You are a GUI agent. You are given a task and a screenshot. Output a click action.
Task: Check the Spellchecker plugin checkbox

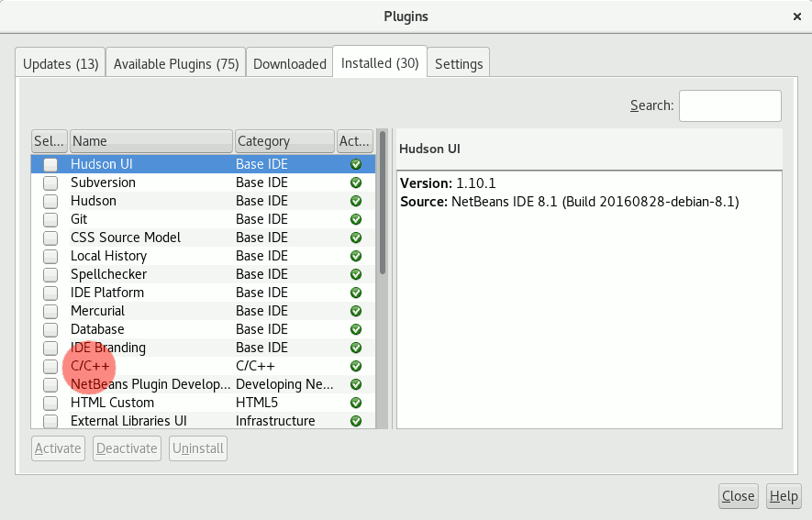click(50, 275)
